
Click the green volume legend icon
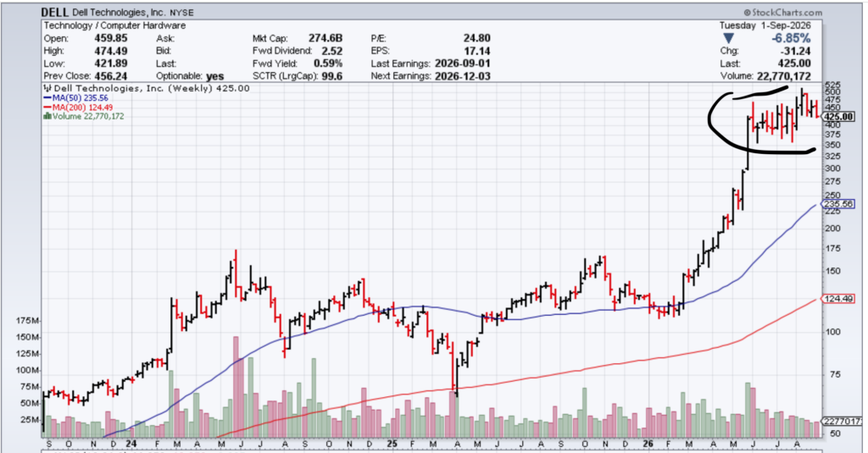tap(47, 116)
